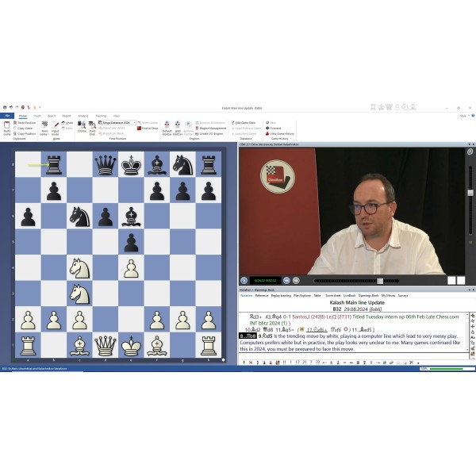Expand the quick access toolbar arrow
Image resolution: width=476 pixels, height=476 pixels.
(x=40, y=107)
